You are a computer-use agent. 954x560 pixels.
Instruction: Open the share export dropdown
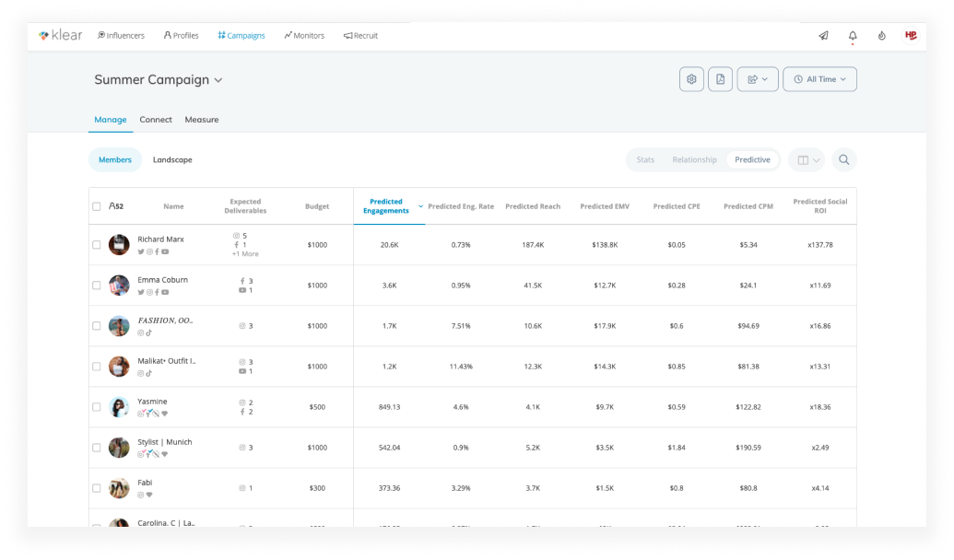[758, 79]
